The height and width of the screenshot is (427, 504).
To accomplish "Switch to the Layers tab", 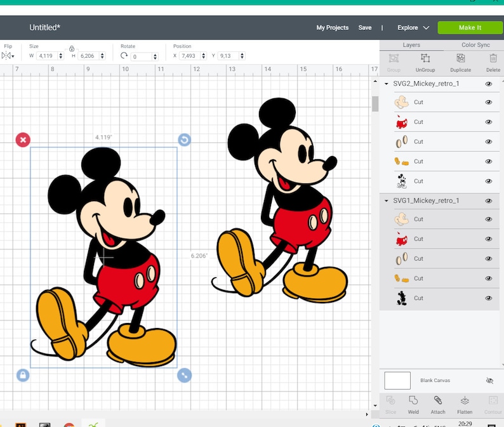I will click(x=411, y=45).
